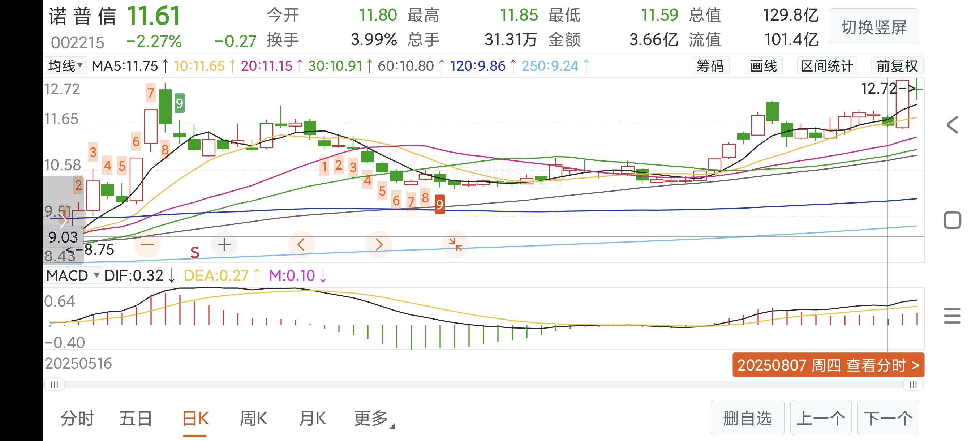Image resolution: width=980 pixels, height=441 pixels.
Task: Enable 区间统计 range statistics
Action: [827, 66]
